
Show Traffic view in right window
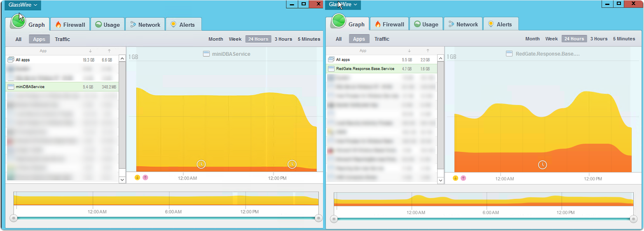click(x=382, y=39)
